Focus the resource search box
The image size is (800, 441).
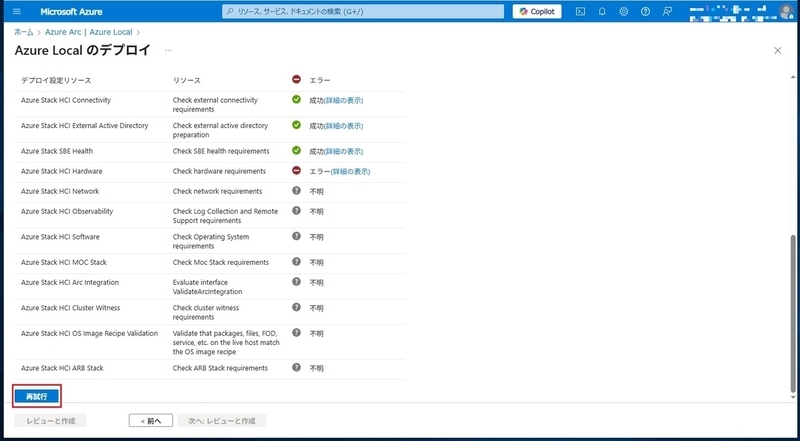pos(363,11)
